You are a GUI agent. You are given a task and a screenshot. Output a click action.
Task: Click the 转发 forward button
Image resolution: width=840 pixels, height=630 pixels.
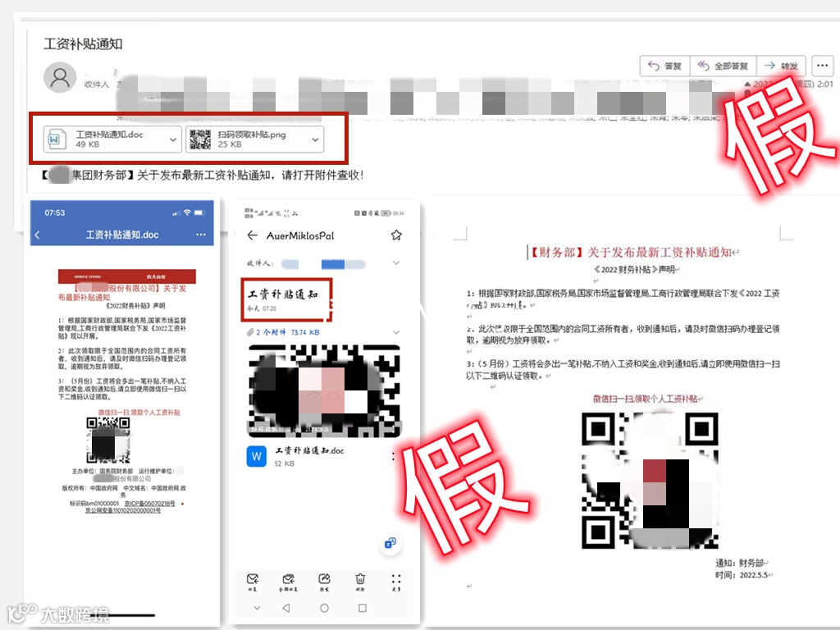(x=781, y=66)
